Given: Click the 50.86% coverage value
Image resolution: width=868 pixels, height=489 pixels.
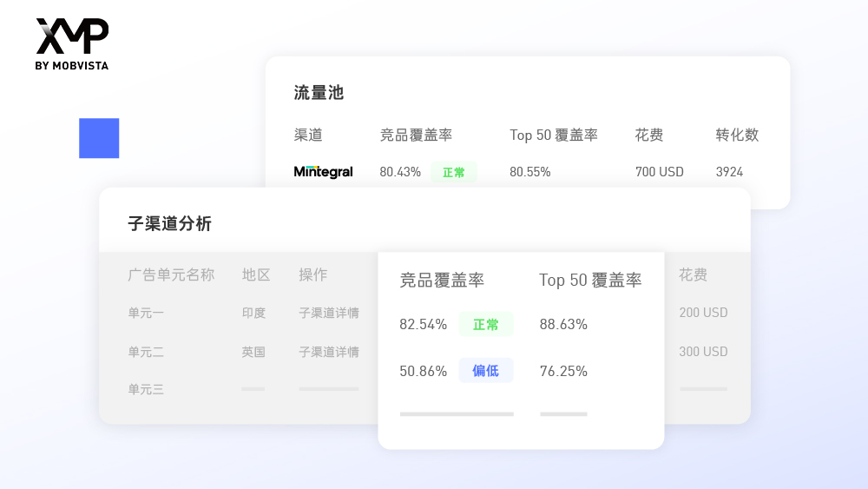Looking at the screenshot, I should (423, 371).
